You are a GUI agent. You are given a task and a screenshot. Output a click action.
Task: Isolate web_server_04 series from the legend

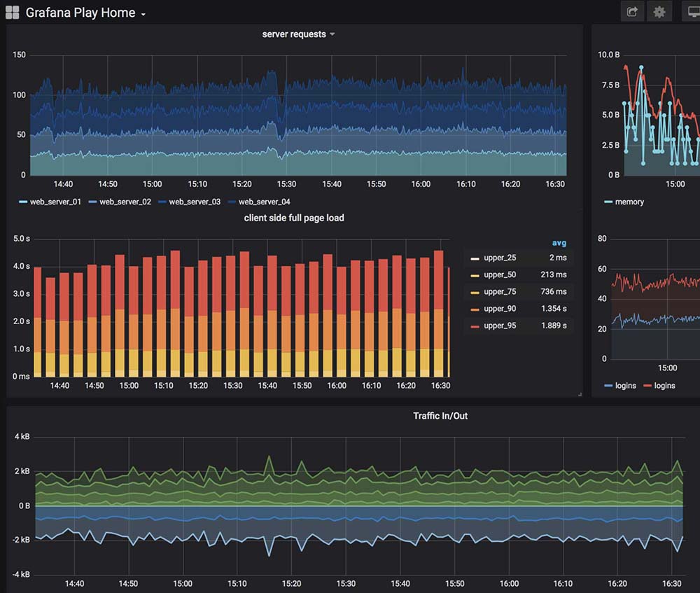[264, 202]
